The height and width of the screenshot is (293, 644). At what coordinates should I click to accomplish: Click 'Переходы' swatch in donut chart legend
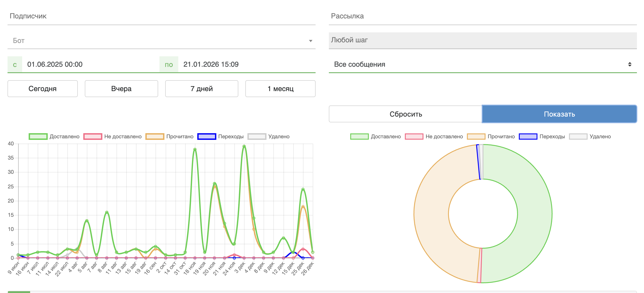(528, 136)
